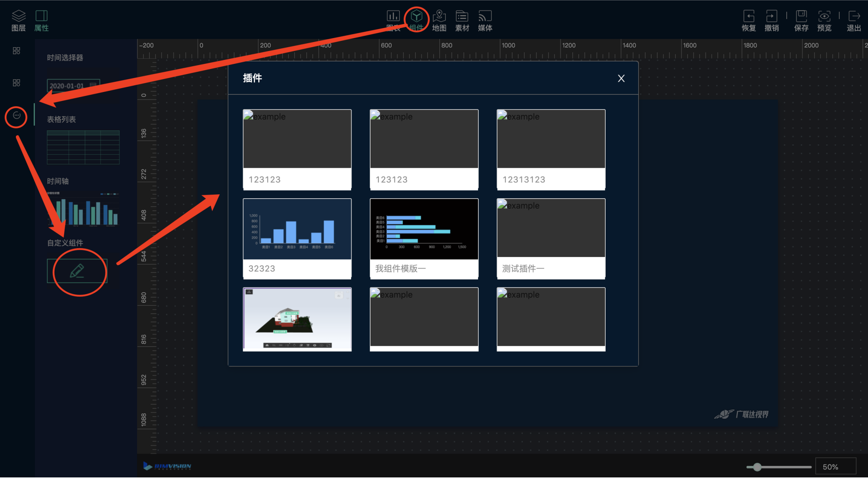Choose the 我组件模版一 plugin card
Viewport: 868px width, 479px height.
tap(424, 238)
